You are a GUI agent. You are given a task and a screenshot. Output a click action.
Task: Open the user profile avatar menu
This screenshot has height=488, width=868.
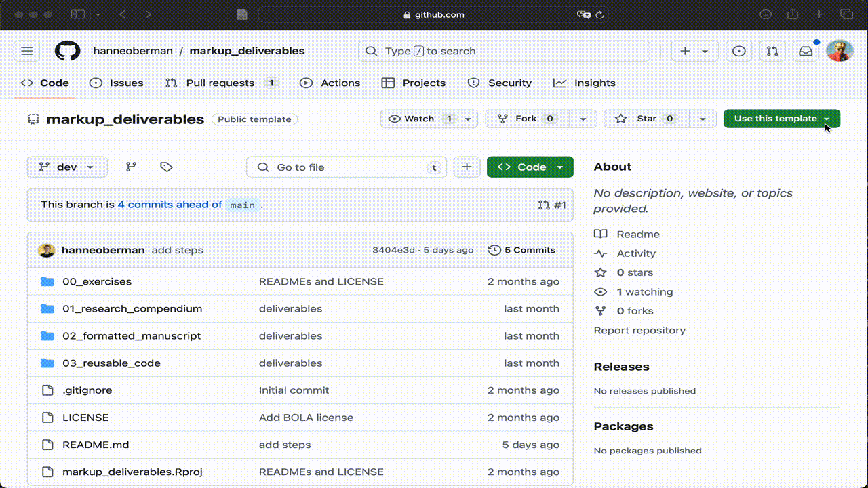tap(840, 51)
